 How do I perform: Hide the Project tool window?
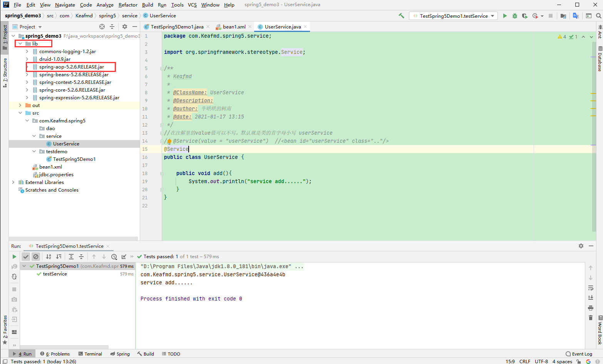pos(135,27)
